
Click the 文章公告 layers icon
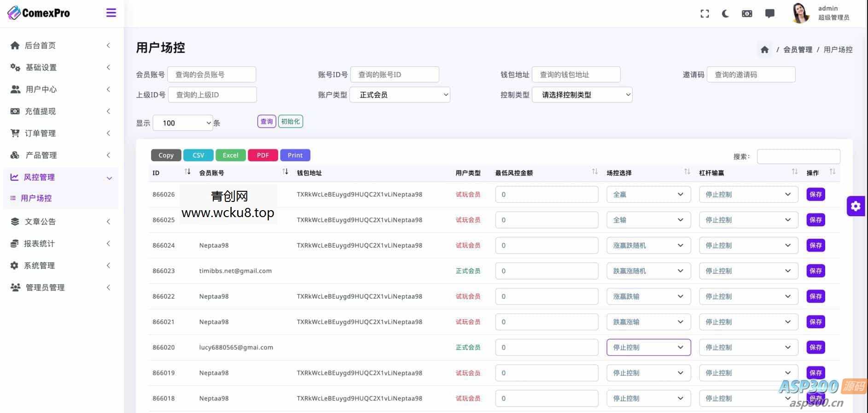click(15, 221)
